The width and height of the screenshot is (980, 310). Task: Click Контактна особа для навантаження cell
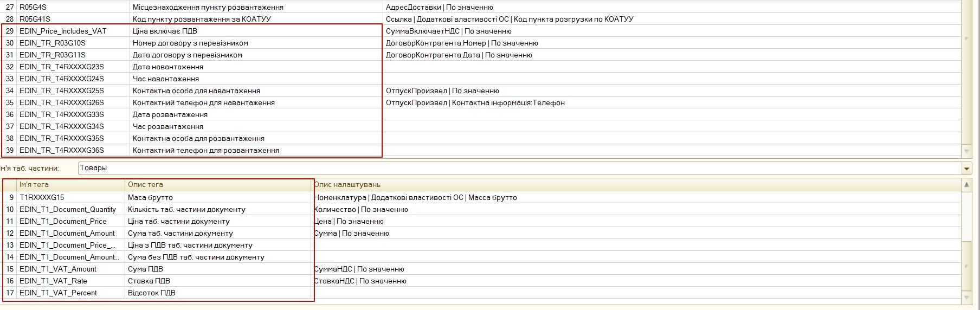[x=256, y=91]
